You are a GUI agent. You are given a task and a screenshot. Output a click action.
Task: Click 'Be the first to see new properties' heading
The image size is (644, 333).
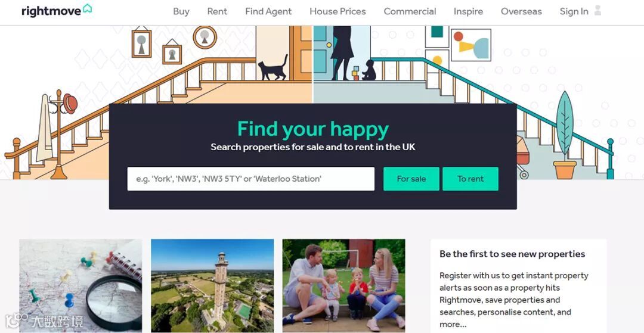512,254
